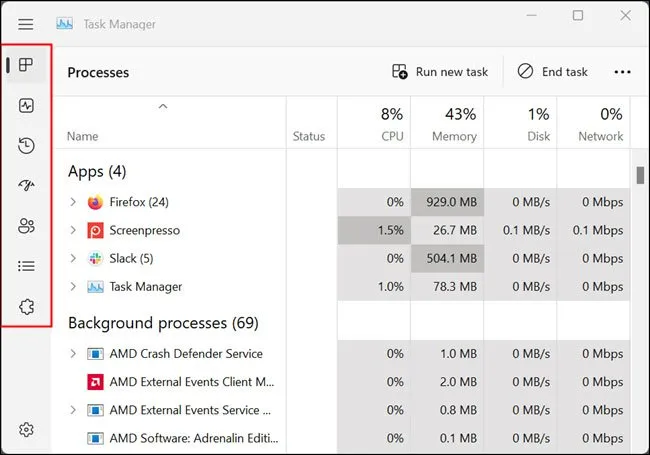Click AMD External Events Service icon
Screen dimensions: 650x455
tap(95, 410)
